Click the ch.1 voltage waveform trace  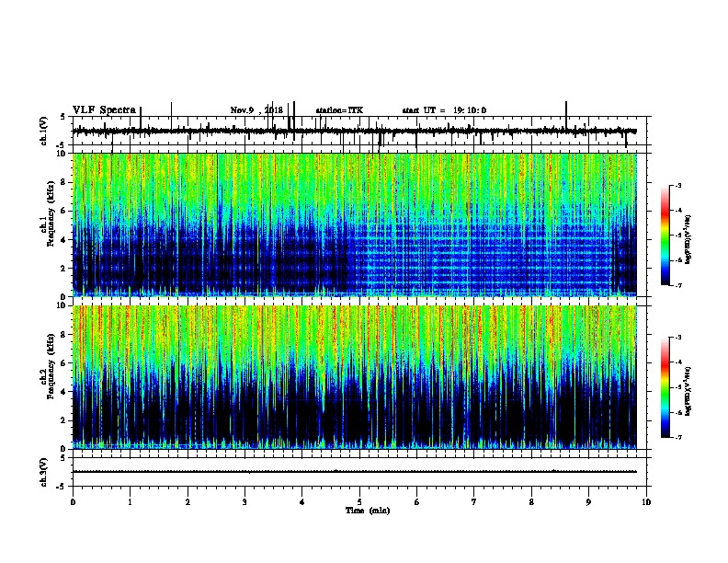pos(354,131)
